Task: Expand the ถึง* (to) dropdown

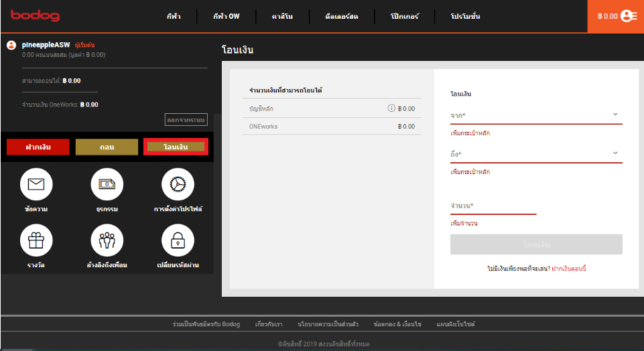Action: coord(536,154)
